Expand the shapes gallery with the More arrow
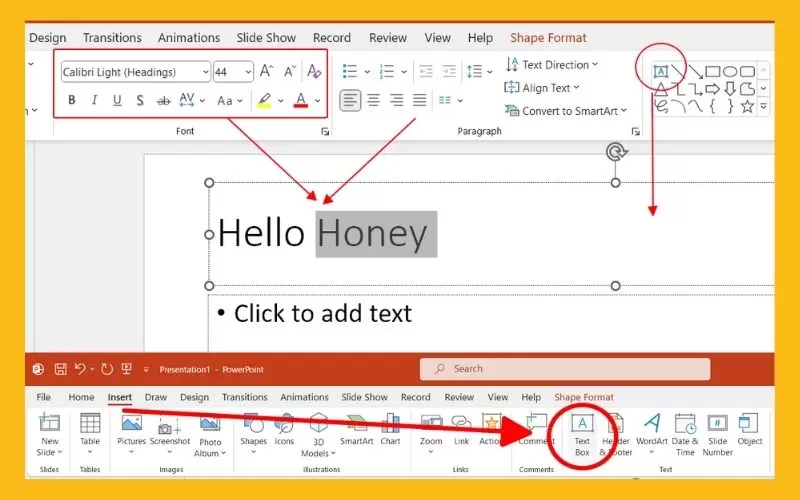Screen dimensions: 800x500 point(763,106)
